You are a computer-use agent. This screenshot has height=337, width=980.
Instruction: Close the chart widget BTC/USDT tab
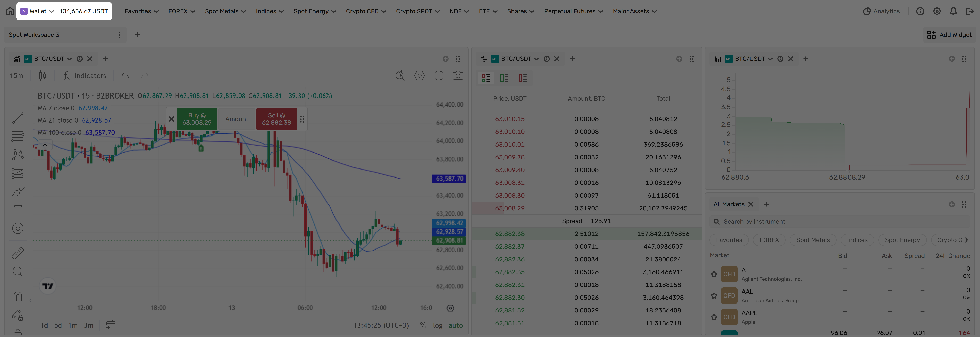pyautogui.click(x=90, y=59)
